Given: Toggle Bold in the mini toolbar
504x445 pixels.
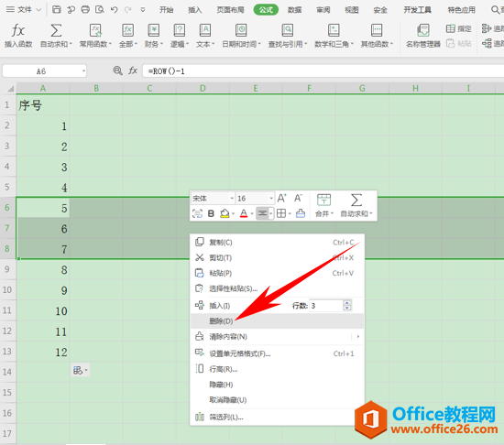Looking at the screenshot, I should click(x=211, y=213).
